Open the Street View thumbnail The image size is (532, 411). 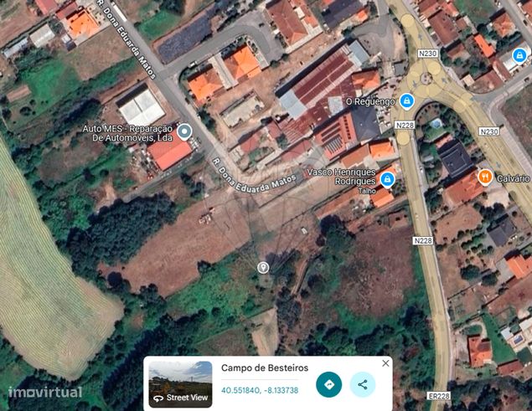(x=180, y=384)
